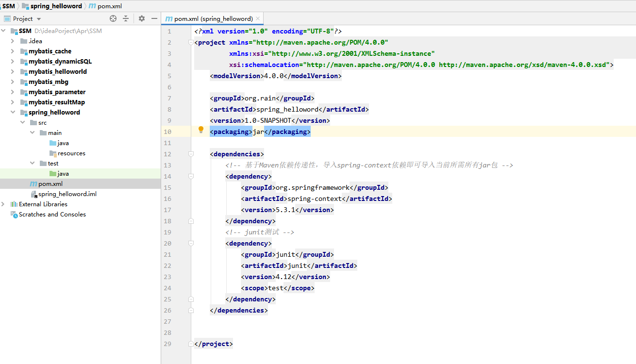Select the .idea folder icon

pyautogui.click(x=24, y=41)
